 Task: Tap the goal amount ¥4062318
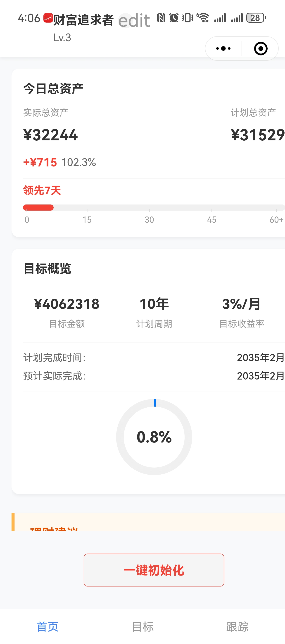click(x=67, y=304)
